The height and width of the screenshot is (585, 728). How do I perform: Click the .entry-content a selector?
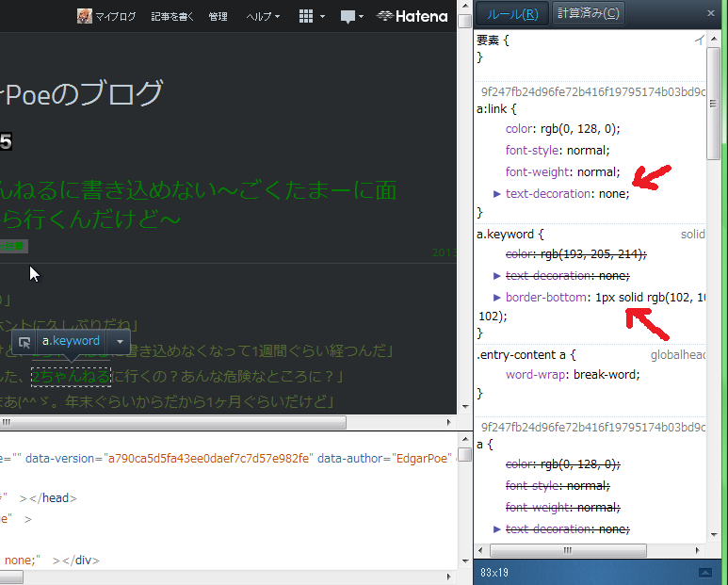(x=521, y=355)
